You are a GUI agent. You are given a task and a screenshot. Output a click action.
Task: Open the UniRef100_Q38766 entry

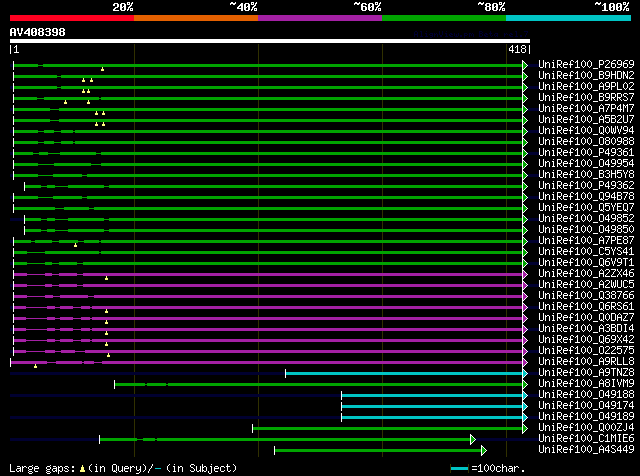pyautogui.click(x=586, y=296)
